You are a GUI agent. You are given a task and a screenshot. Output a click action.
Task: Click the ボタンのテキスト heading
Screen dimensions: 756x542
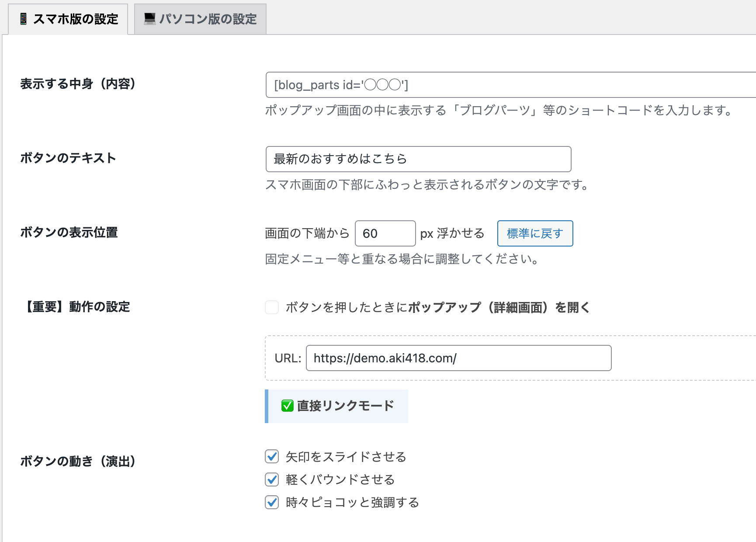pos(68,158)
